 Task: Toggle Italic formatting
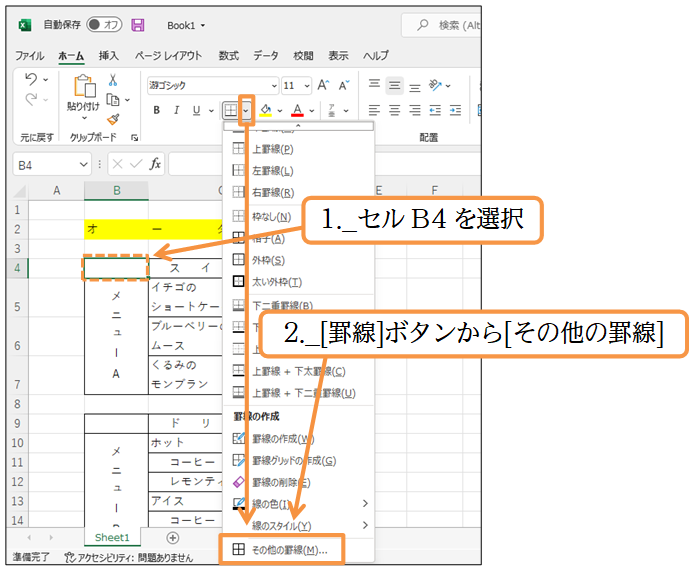[x=176, y=110]
